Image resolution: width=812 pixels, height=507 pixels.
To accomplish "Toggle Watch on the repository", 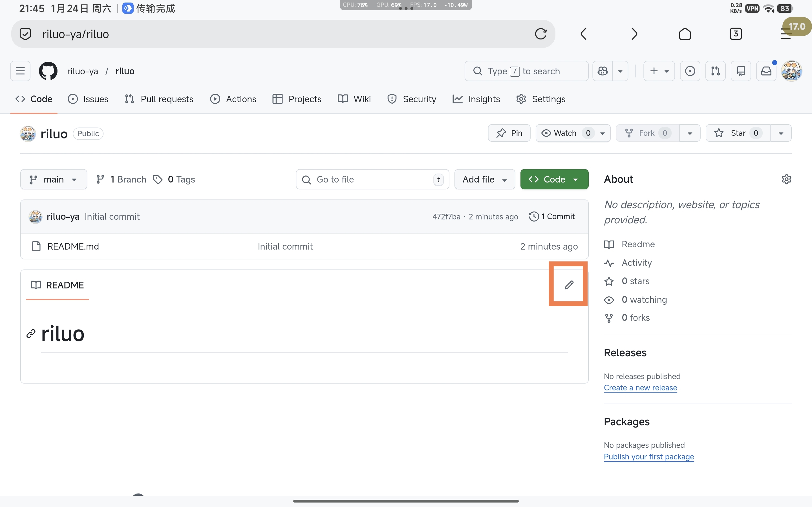I will point(559,133).
